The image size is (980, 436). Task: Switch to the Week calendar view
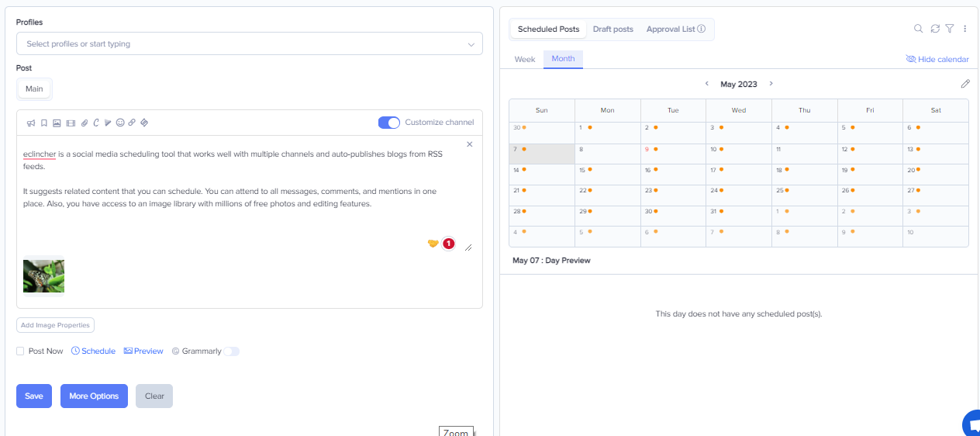pos(525,59)
